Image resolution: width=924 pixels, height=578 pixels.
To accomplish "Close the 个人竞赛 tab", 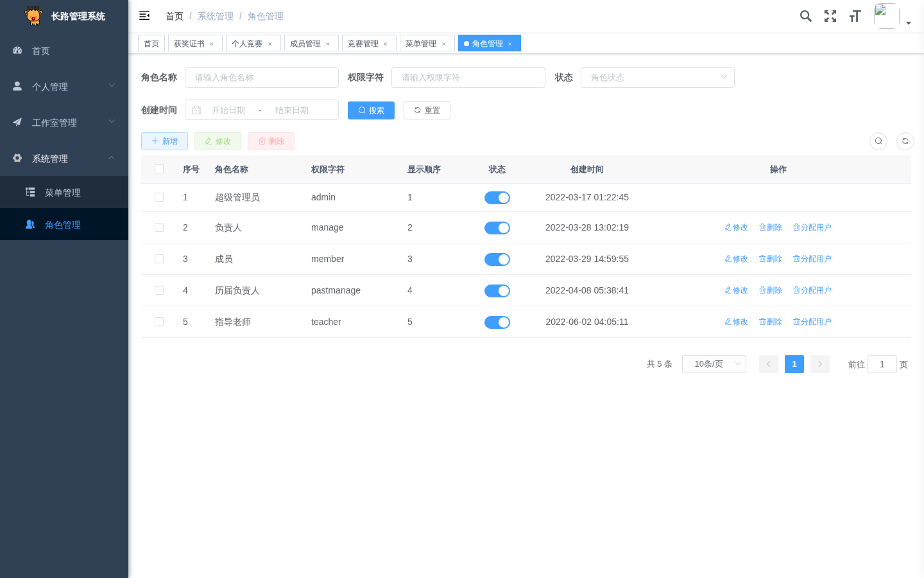I will [x=269, y=44].
